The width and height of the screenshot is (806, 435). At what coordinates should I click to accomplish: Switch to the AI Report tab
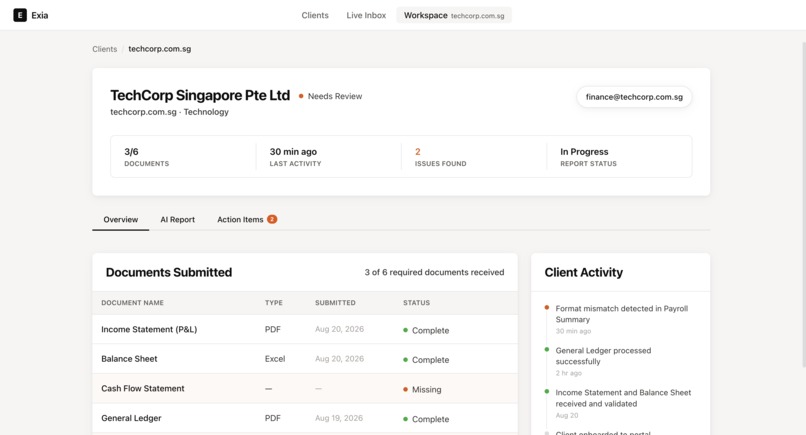(x=177, y=220)
